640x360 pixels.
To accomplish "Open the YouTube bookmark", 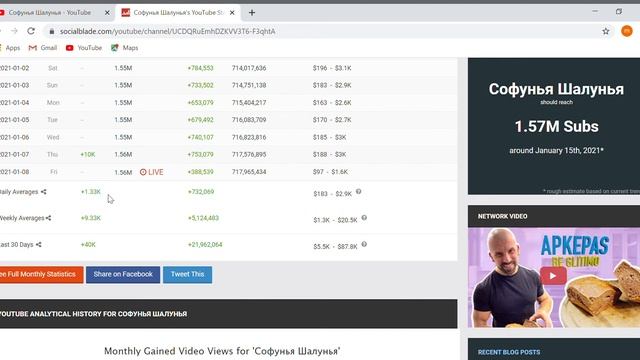I will pos(84,48).
